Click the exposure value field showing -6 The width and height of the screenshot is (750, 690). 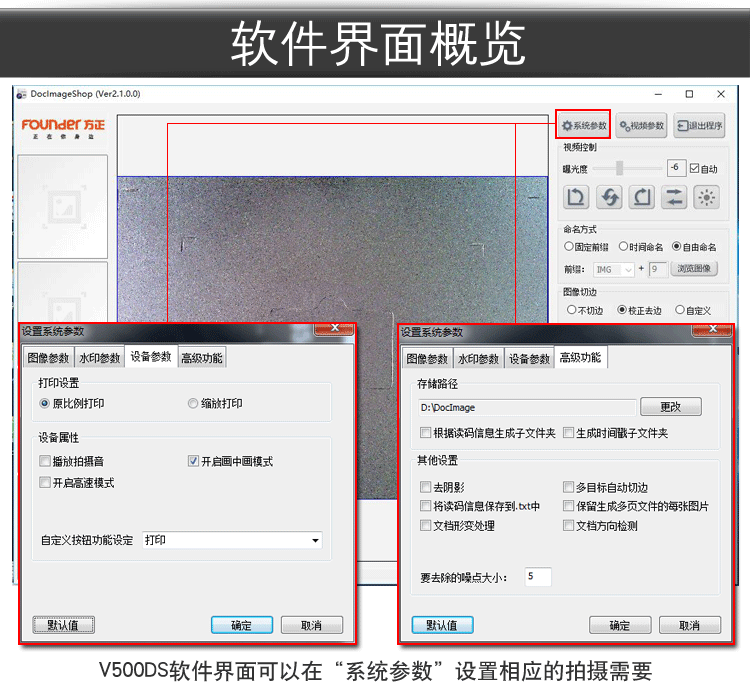click(676, 168)
